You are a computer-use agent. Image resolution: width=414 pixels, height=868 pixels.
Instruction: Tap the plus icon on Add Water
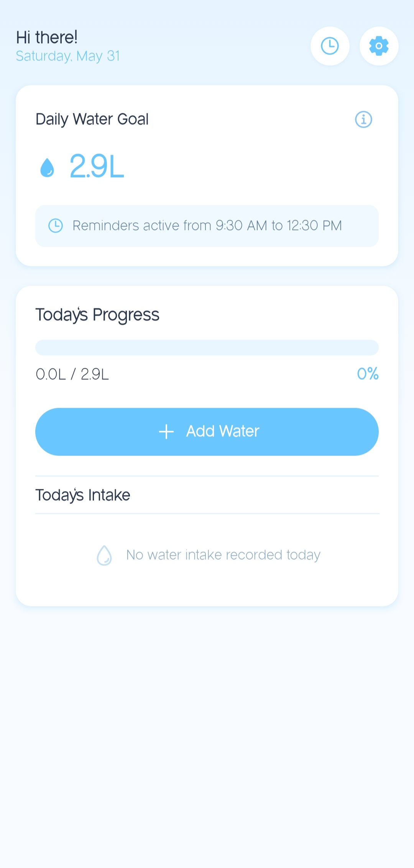click(x=166, y=432)
